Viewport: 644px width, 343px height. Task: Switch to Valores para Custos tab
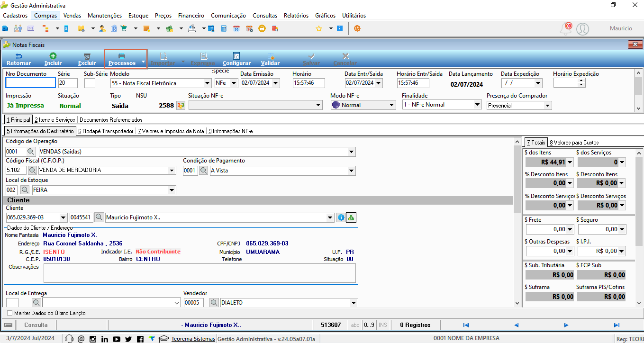tap(574, 142)
